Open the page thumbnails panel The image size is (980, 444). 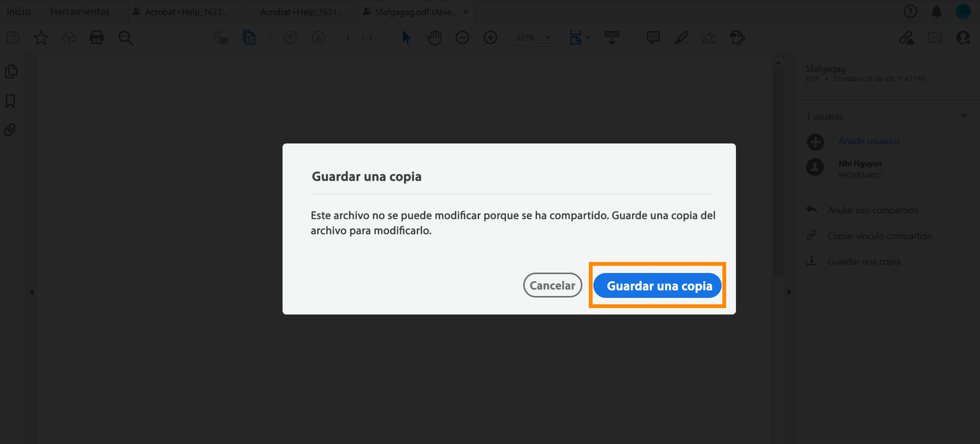[11, 71]
